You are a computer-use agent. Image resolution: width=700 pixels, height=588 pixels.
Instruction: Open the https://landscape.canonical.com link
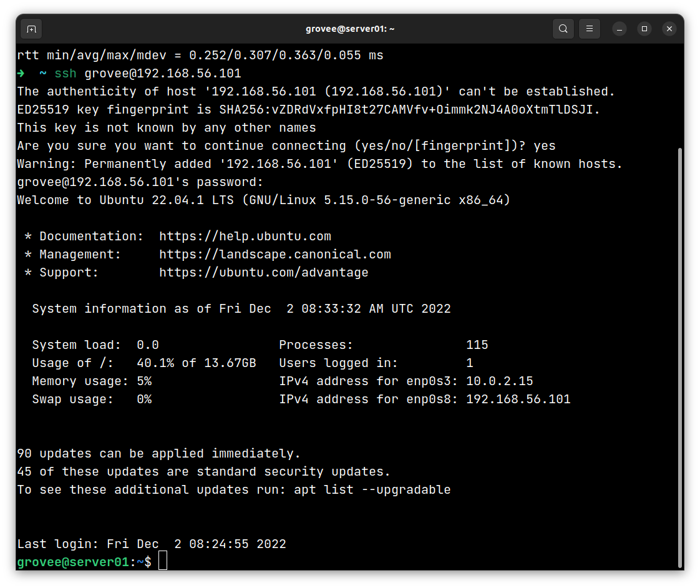pyautogui.click(x=275, y=255)
